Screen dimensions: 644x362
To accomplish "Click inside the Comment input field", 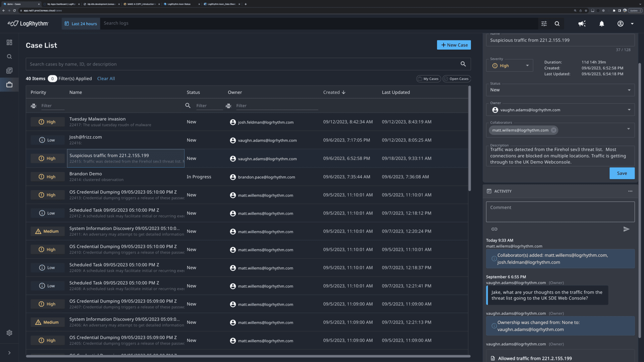I will 559,211.
